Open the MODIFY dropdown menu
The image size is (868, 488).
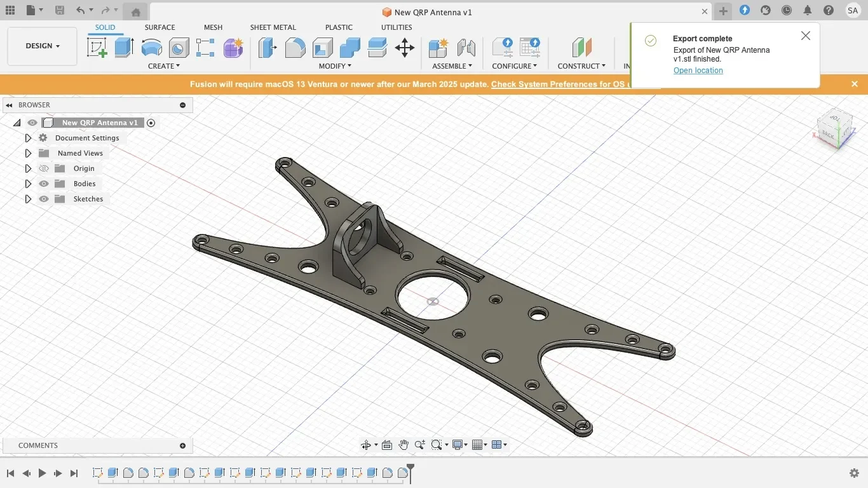(x=335, y=66)
